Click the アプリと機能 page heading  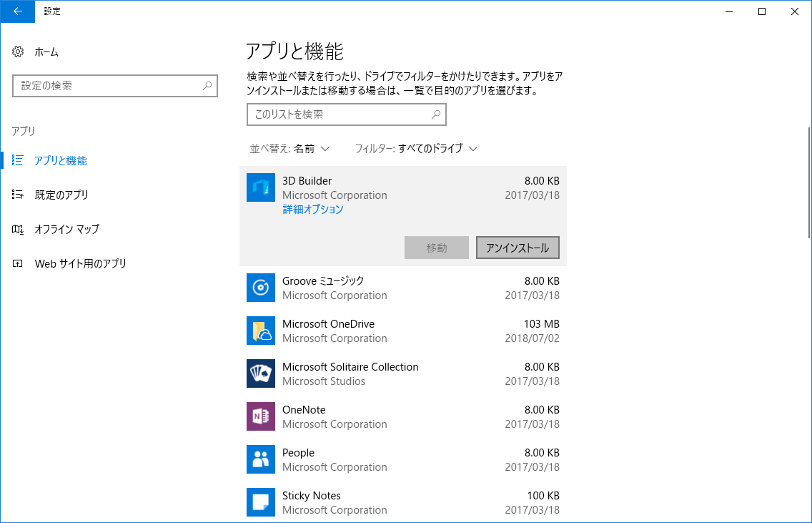click(x=294, y=52)
